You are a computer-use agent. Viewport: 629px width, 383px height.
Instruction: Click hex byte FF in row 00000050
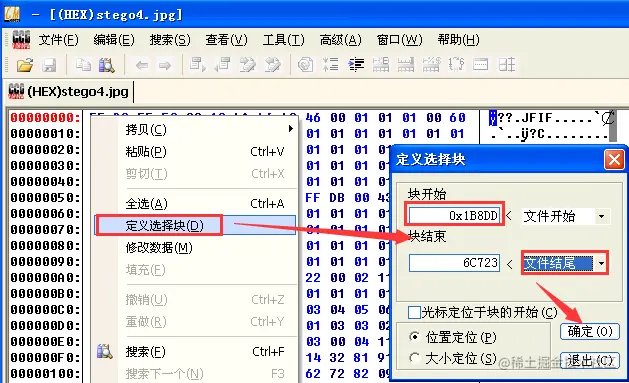coord(313,198)
